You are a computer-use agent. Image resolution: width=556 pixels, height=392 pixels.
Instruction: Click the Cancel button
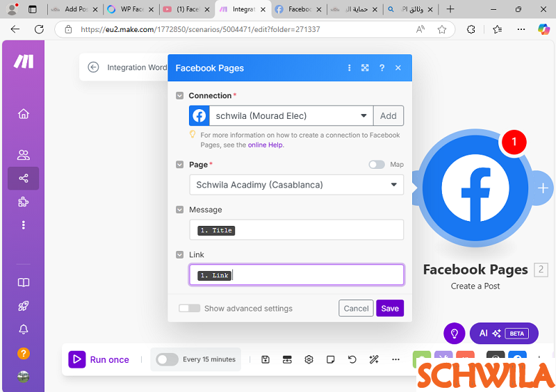pos(356,309)
